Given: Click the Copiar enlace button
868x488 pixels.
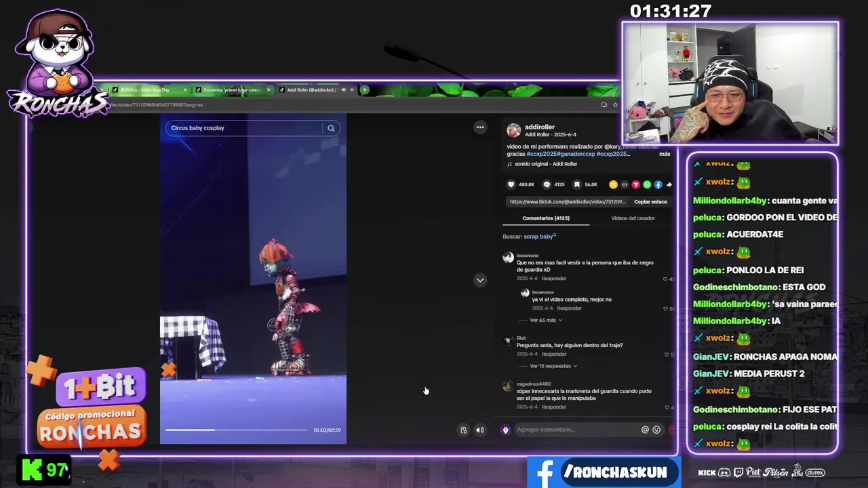Looking at the screenshot, I should tap(650, 202).
